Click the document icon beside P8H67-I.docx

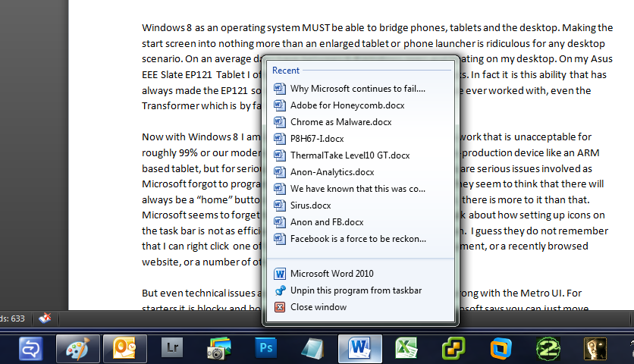(280, 139)
